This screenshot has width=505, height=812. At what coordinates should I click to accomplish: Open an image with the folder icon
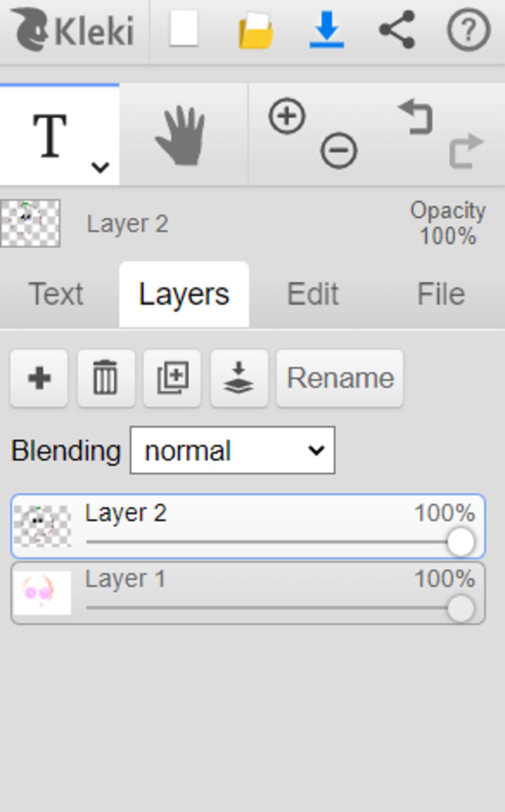point(256,30)
